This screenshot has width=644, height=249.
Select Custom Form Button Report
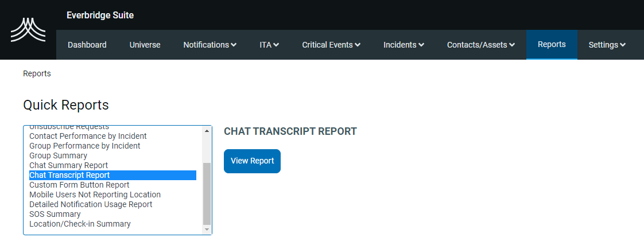(79, 185)
